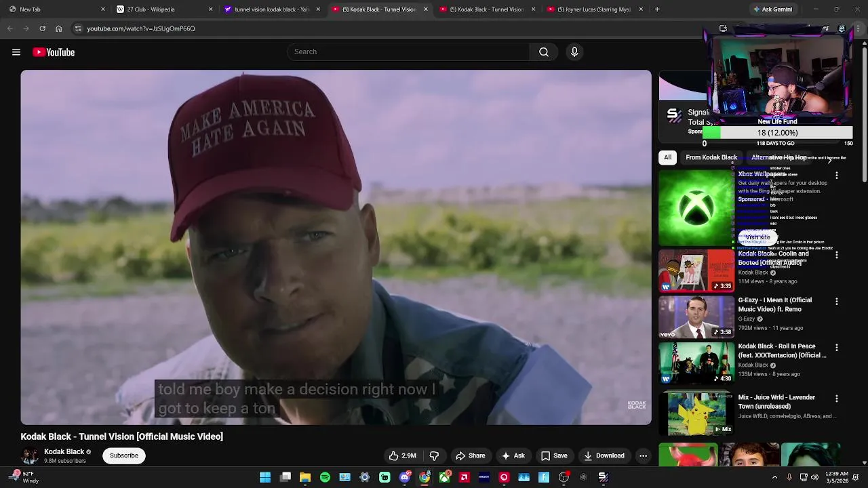The width and height of the screenshot is (868, 488).
Task: Download the video
Action: tap(604, 455)
